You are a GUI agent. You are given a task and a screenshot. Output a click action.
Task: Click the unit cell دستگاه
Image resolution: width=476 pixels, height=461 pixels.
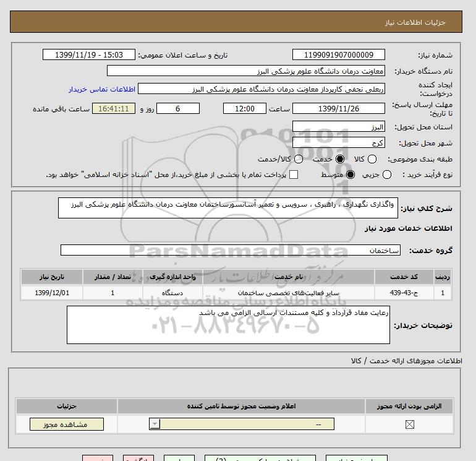[x=172, y=293]
